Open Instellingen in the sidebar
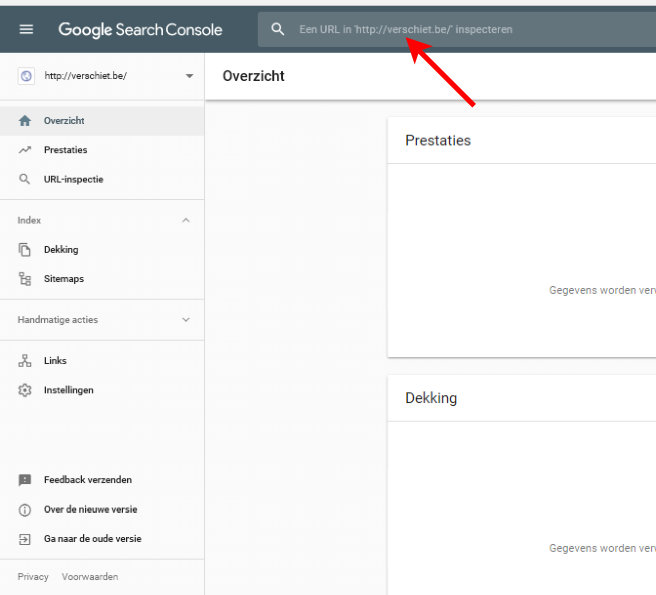Viewport: 656px width, 595px height. pos(102,390)
